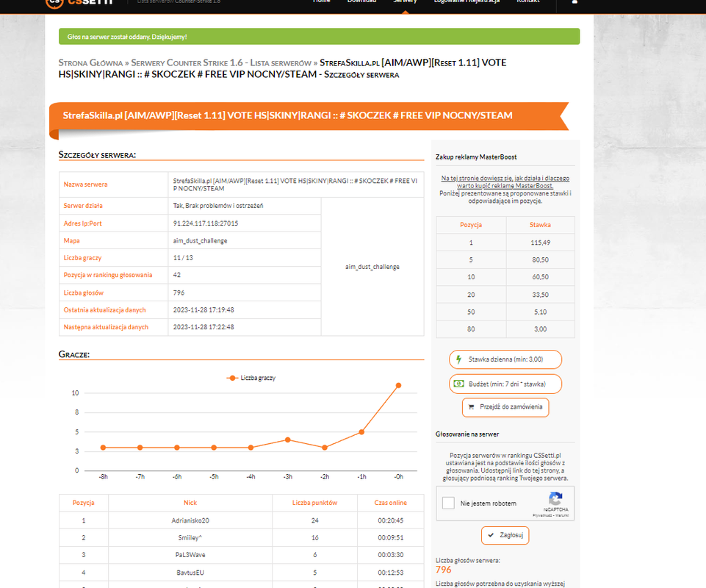Click the -0h data point on chart
The height and width of the screenshot is (588, 706).
[398, 385]
